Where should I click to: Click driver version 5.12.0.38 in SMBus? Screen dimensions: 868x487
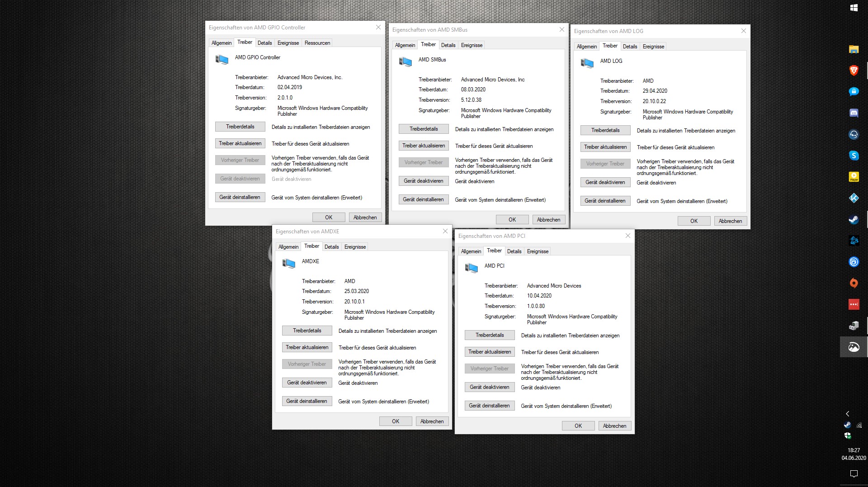click(x=471, y=100)
